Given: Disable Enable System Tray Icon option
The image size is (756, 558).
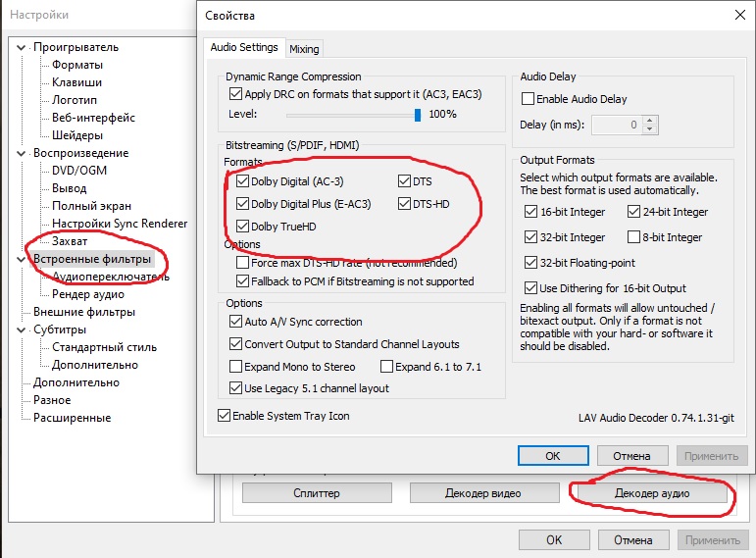Looking at the screenshot, I should tap(225, 416).
